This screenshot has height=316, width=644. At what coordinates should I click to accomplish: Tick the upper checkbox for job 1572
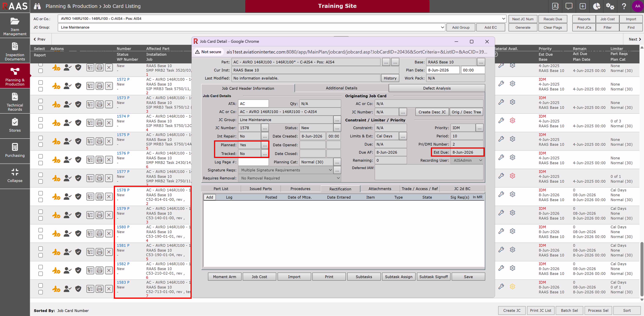coord(40,82)
